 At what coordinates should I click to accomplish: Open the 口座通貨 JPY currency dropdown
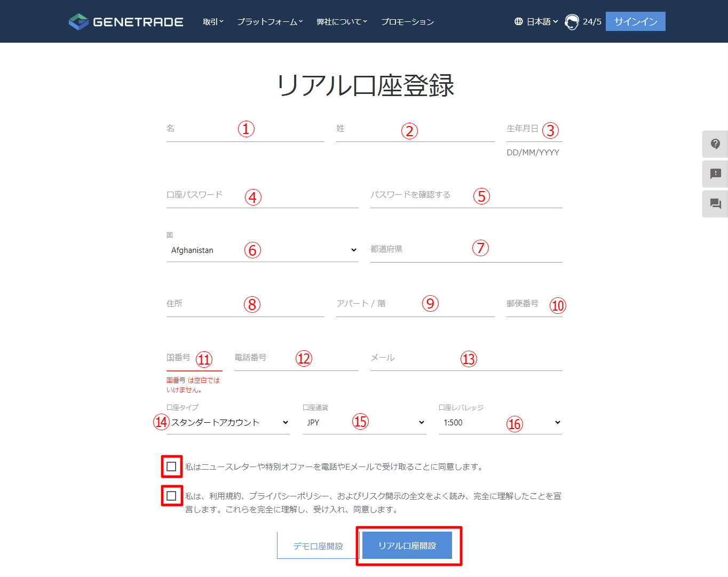click(365, 422)
